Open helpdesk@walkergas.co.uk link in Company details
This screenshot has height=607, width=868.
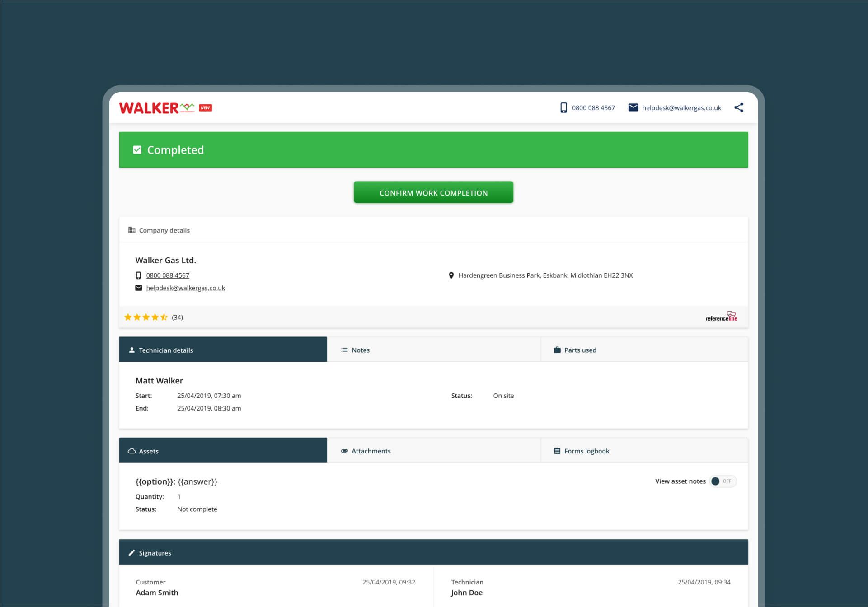pos(185,288)
